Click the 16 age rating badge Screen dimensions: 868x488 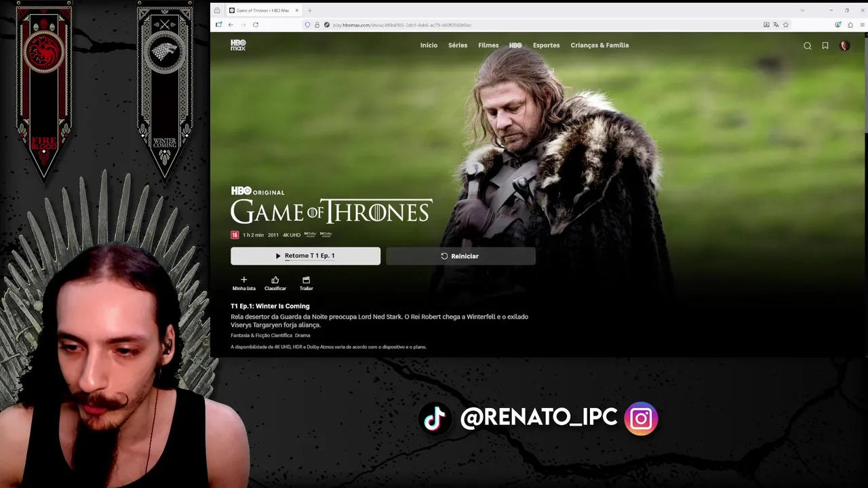point(235,235)
